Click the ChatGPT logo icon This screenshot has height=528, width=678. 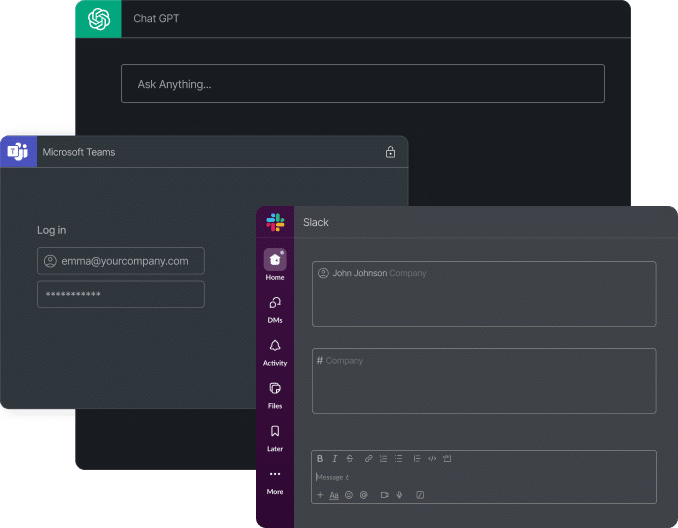[98, 19]
